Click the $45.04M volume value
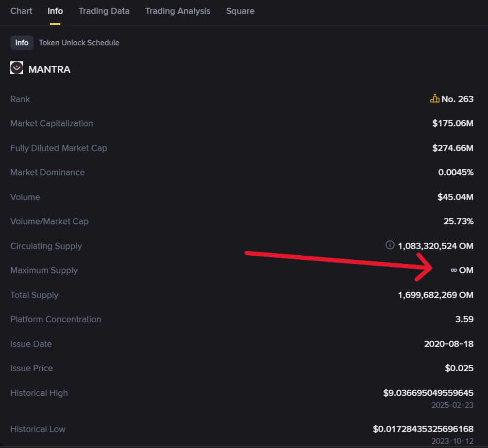Viewport: 488px width, 448px height. pos(455,197)
